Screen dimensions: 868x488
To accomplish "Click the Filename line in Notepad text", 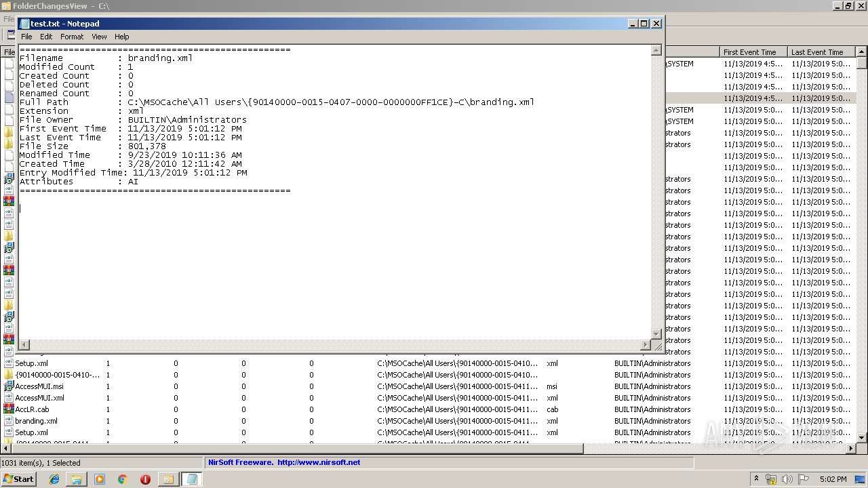I will pos(106,58).
